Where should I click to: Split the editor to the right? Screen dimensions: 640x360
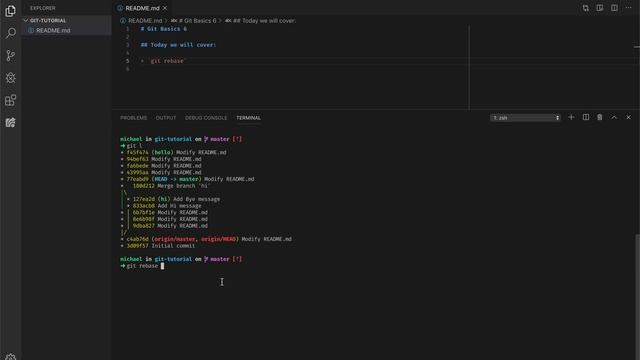pyautogui.click(x=614, y=8)
